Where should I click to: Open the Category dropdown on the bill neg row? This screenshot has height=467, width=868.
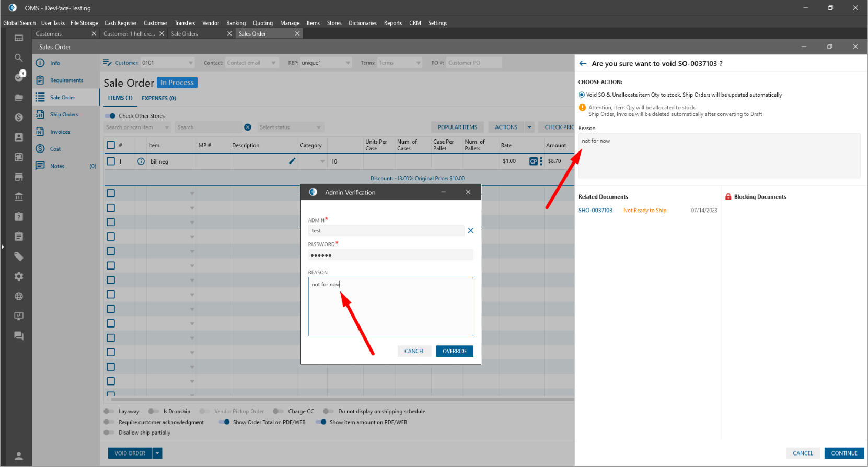click(x=322, y=161)
